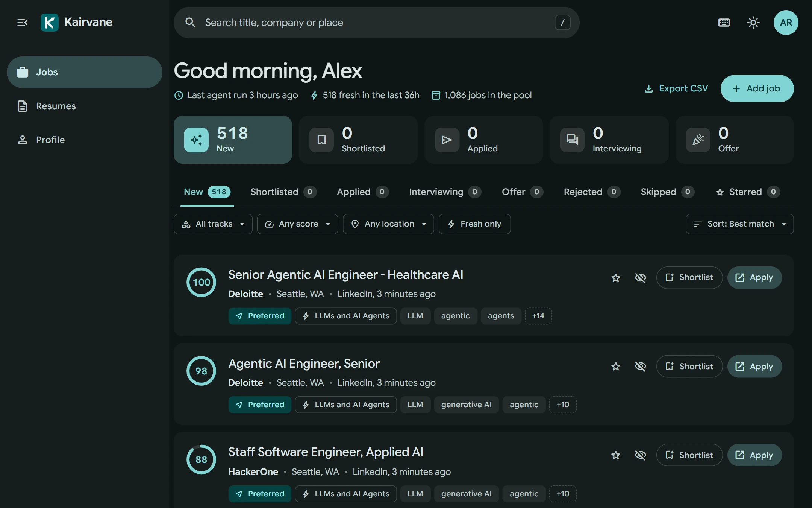The height and width of the screenshot is (508, 812).
Task: Expand the Any location dropdown
Action: coord(388,224)
